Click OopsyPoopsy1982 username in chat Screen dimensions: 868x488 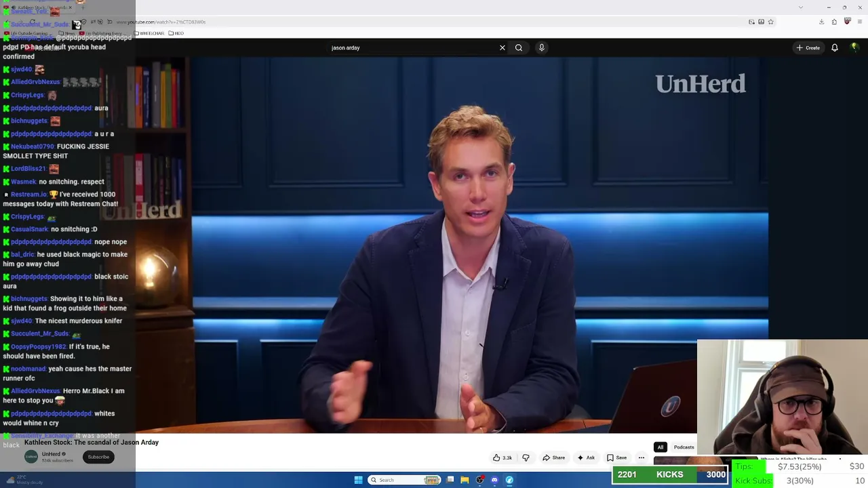pyautogui.click(x=39, y=346)
